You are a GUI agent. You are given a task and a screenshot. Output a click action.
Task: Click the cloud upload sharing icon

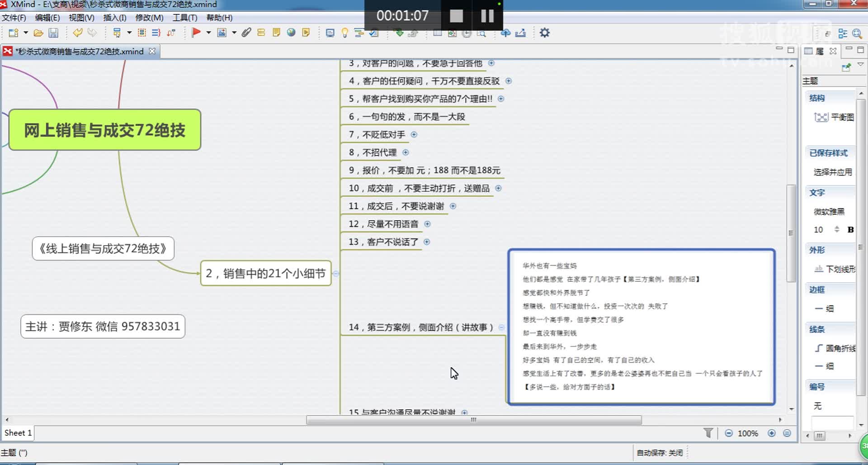click(505, 33)
